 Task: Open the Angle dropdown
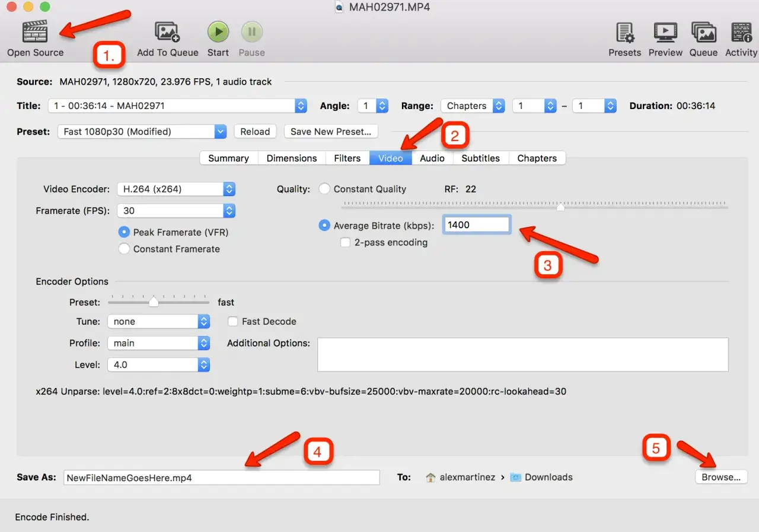tap(373, 106)
